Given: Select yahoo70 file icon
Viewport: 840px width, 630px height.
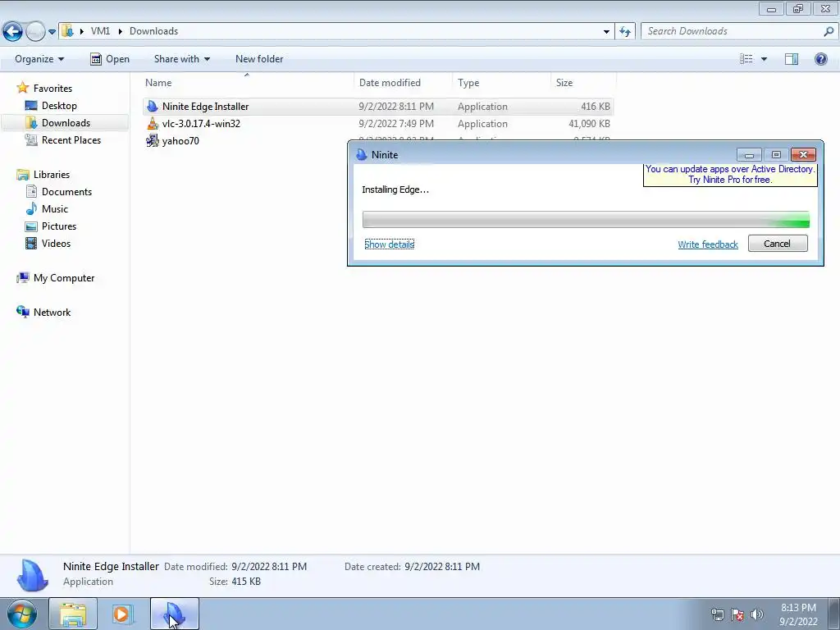Looking at the screenshot, I should tap(153, 141).
